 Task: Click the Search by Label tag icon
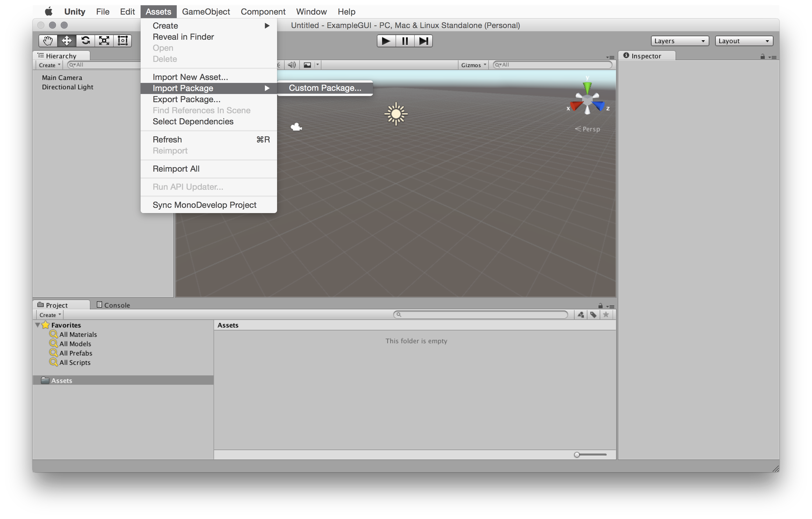[593, 315]
